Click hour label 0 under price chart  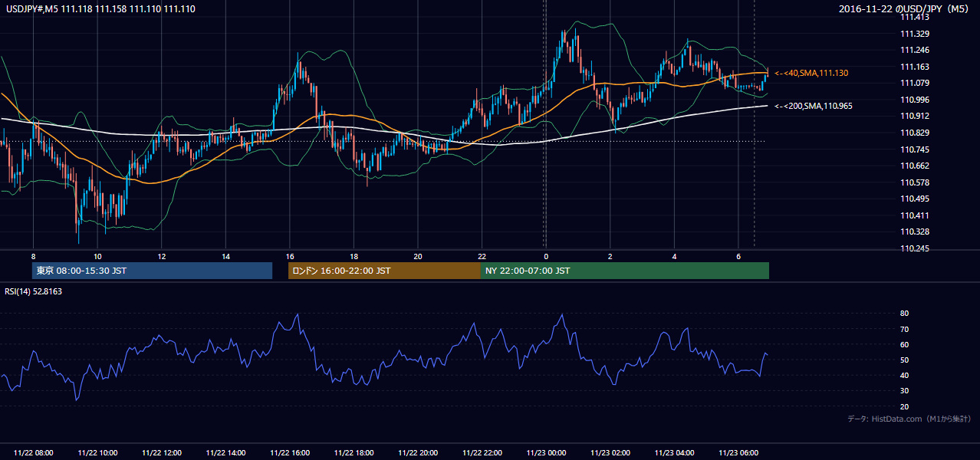coord(546,256)
